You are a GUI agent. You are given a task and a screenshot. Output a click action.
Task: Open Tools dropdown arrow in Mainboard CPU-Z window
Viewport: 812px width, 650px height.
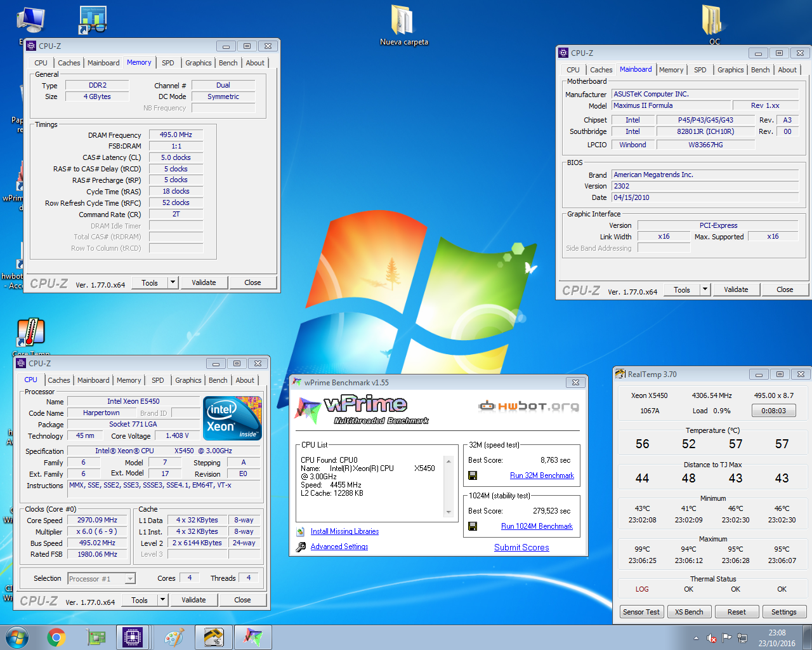[x=705, y=289]
